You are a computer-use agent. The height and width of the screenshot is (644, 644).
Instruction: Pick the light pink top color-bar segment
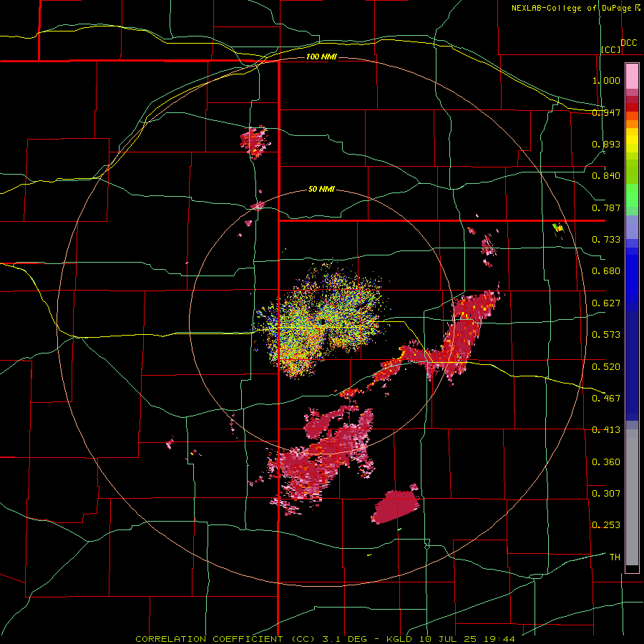point(632,77)
